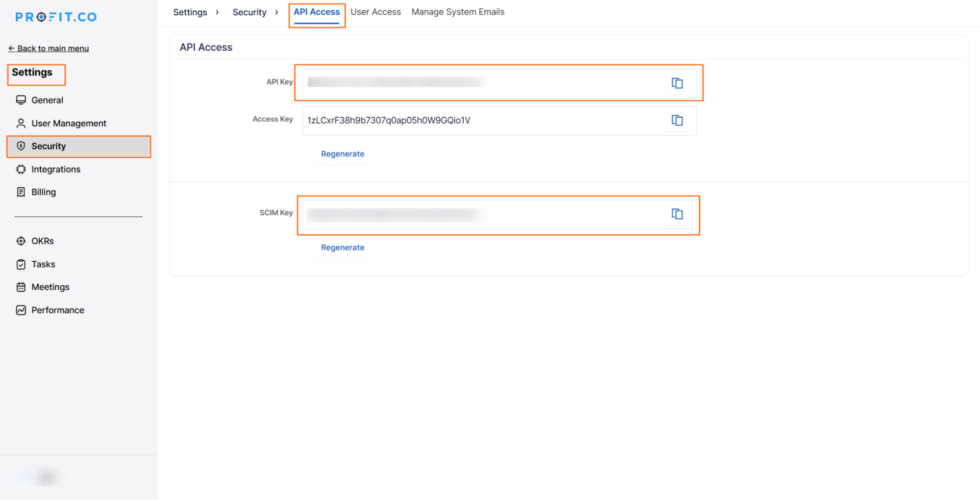Regenerate the SCIM key

pyautogui.click(x=343, y=248)
